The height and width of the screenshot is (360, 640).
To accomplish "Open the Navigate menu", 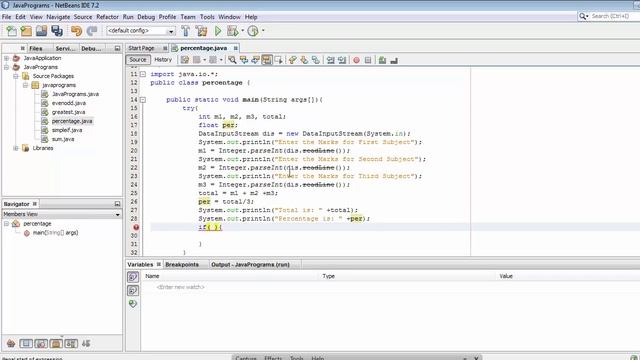I will (58, 17).
